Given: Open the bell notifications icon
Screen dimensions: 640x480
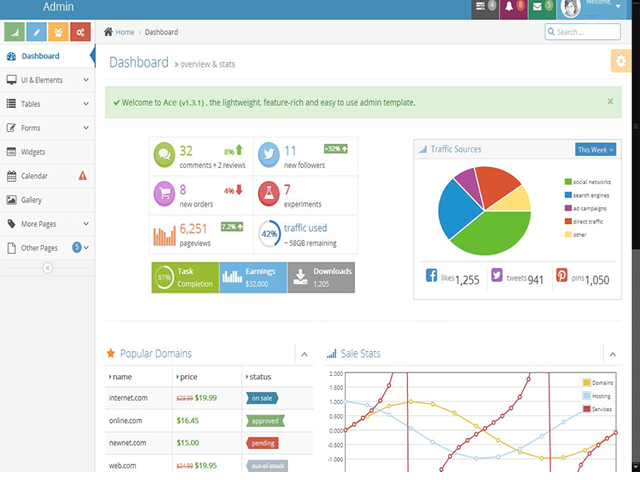Looking at the screenshot, I should 513,8.
